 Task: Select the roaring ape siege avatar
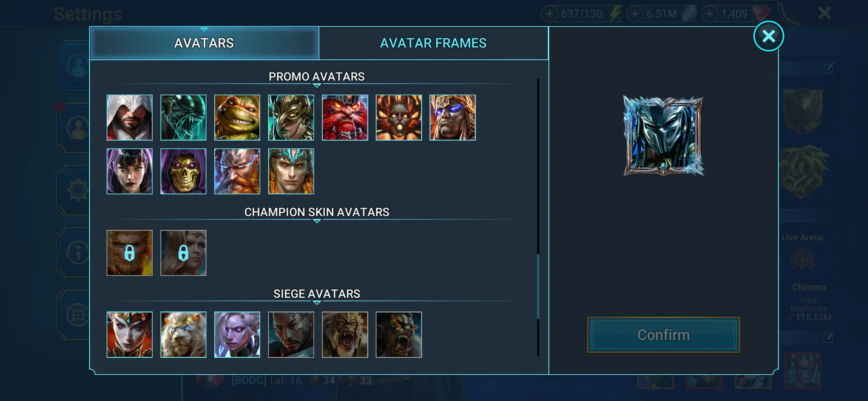coord(345,334)
